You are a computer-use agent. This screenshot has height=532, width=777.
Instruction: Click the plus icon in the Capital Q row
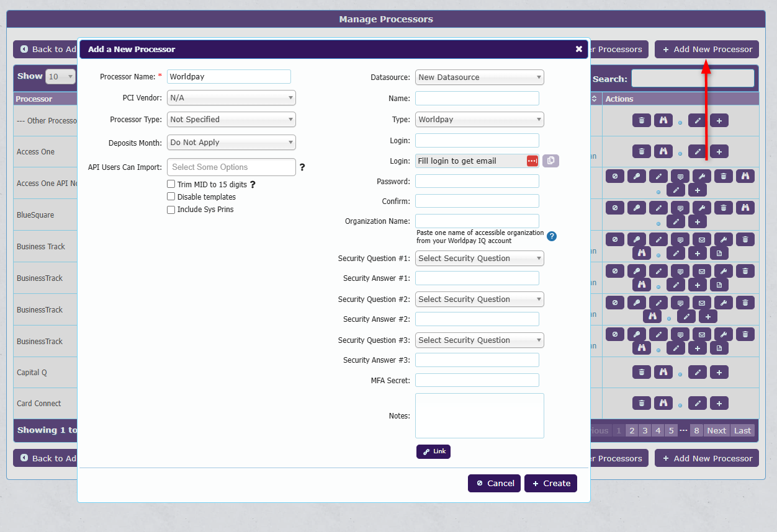pos(719,372)
